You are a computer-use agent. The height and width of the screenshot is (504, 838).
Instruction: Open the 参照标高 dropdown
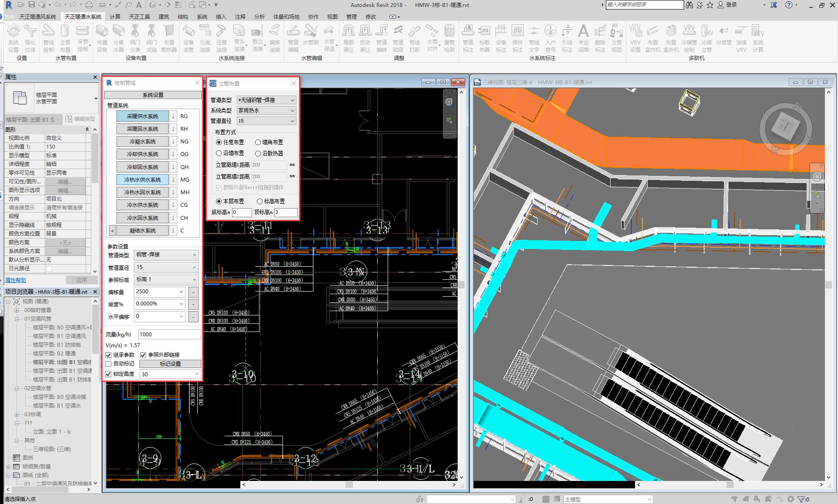(x=166, y=279)
